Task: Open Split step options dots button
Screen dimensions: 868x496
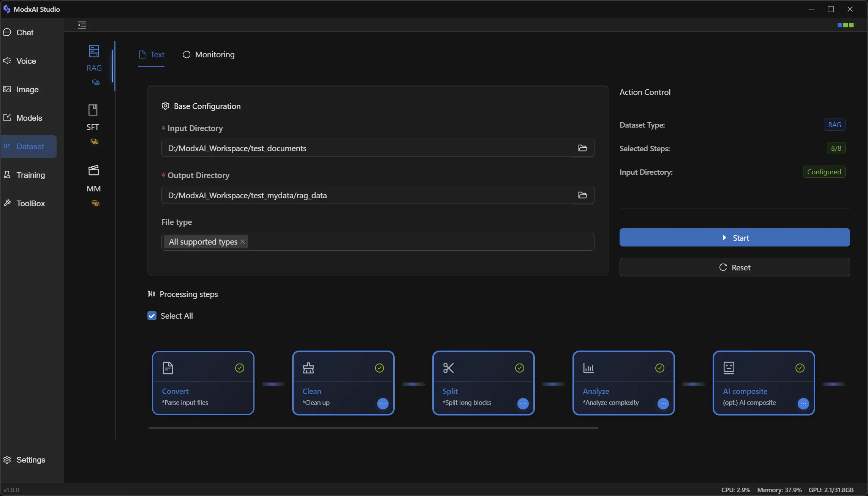Action: point(523,404)
